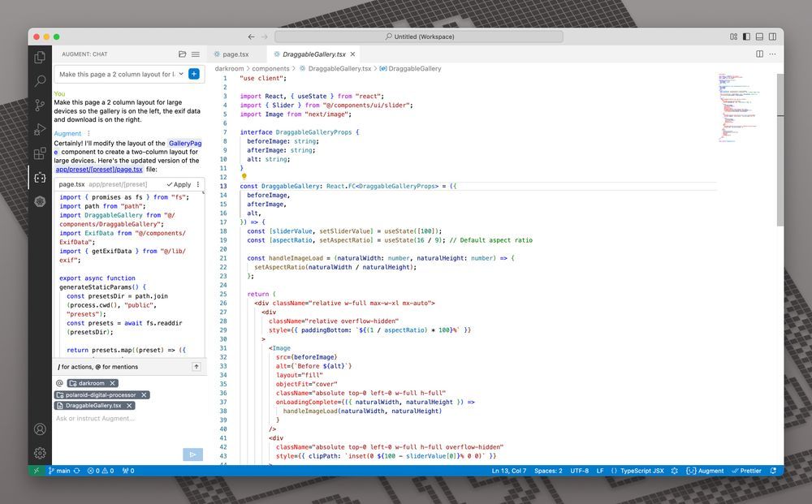This screenshot has height=504, width=812.
Task: Open forwarded ports indicator in status bar
Action: coord(128,471)
